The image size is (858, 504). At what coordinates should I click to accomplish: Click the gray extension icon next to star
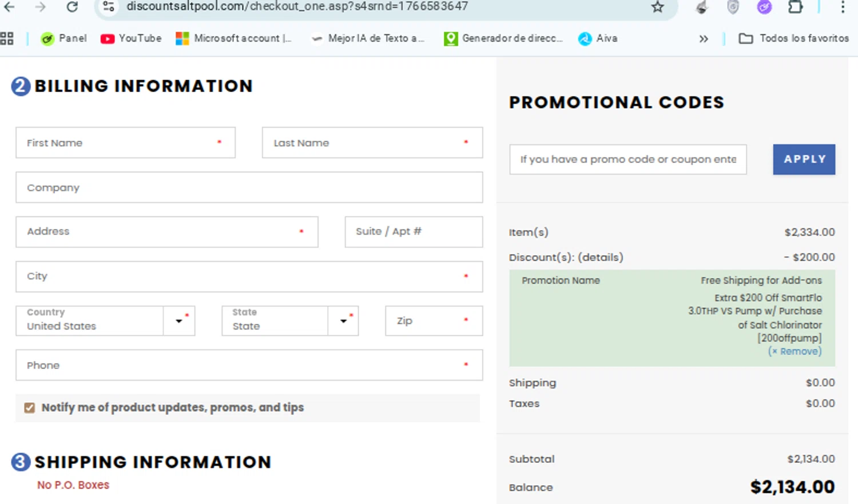(x=702, y=7)
